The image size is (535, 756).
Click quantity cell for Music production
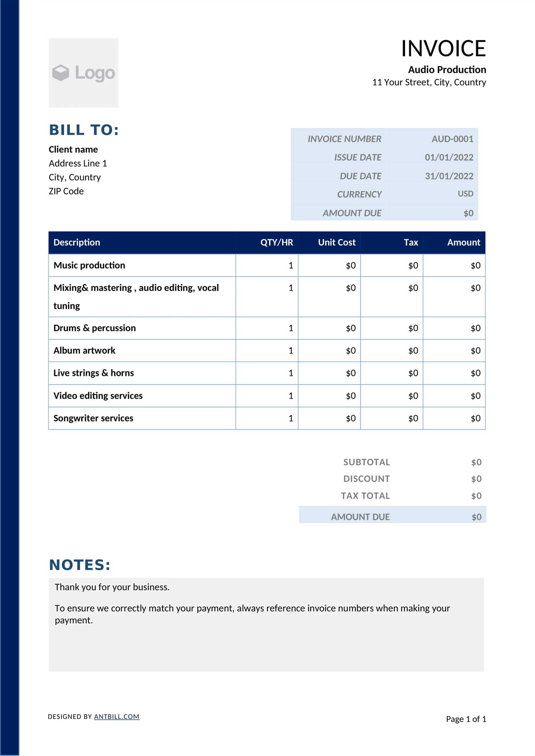(267, 265)
